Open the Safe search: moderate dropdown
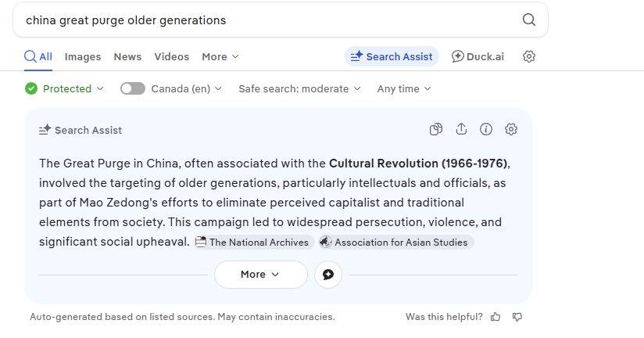The image size is (644, 338). [x=299, y=89]
